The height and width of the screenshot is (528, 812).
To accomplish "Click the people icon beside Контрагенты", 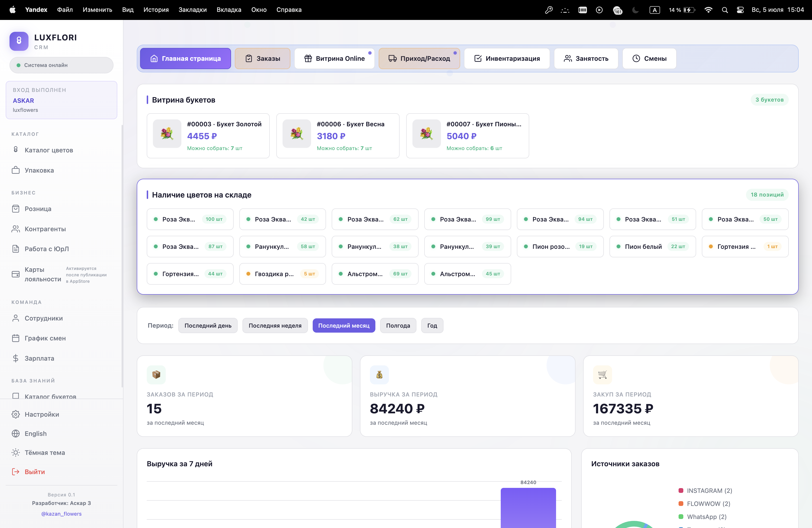I will point(16,229).
